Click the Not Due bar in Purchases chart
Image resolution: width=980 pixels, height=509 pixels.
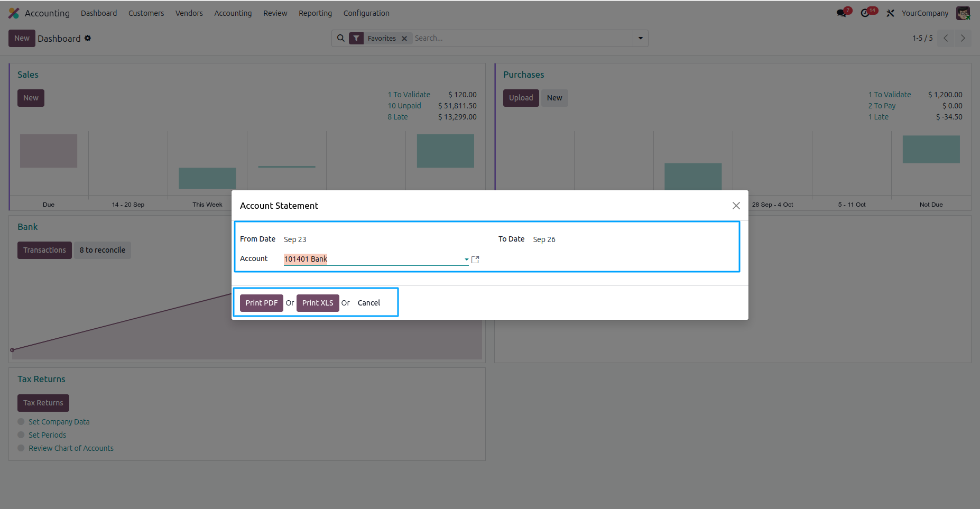tap(931, 149)
